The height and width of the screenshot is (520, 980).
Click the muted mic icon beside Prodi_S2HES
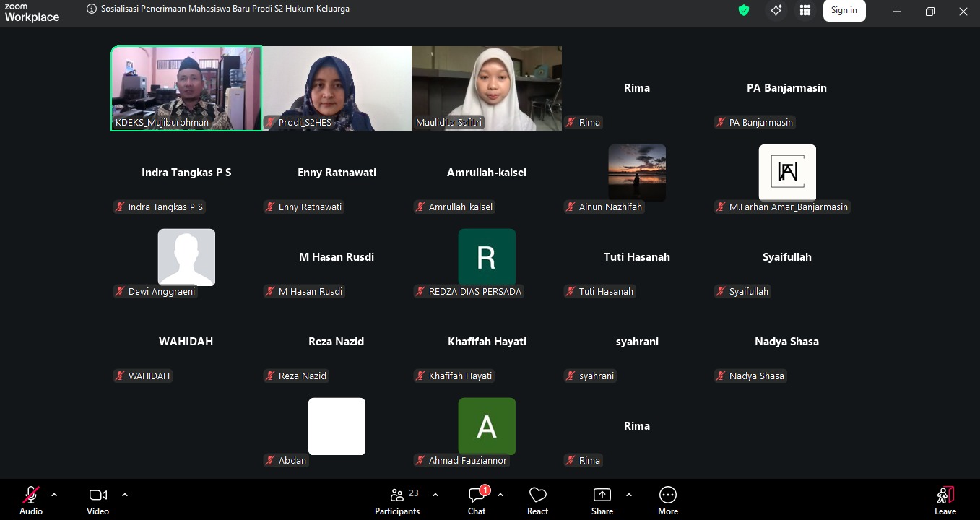click(x=271, y=123)
